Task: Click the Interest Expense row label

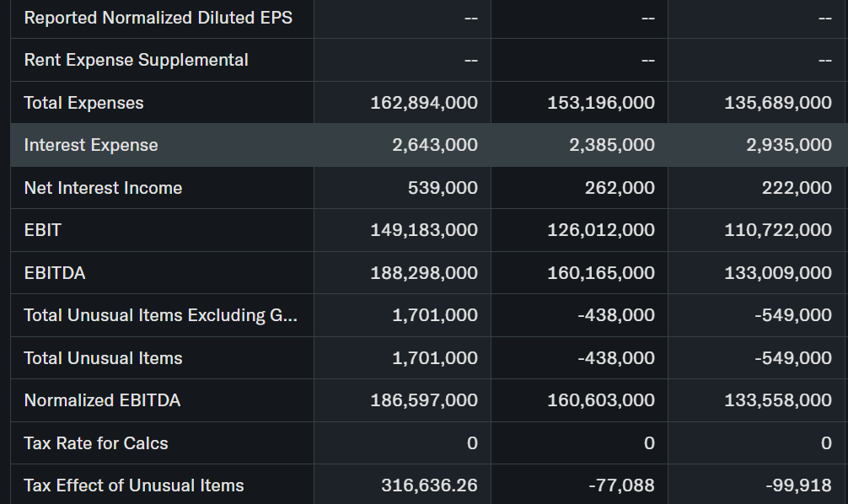Action: coord(91,145)
